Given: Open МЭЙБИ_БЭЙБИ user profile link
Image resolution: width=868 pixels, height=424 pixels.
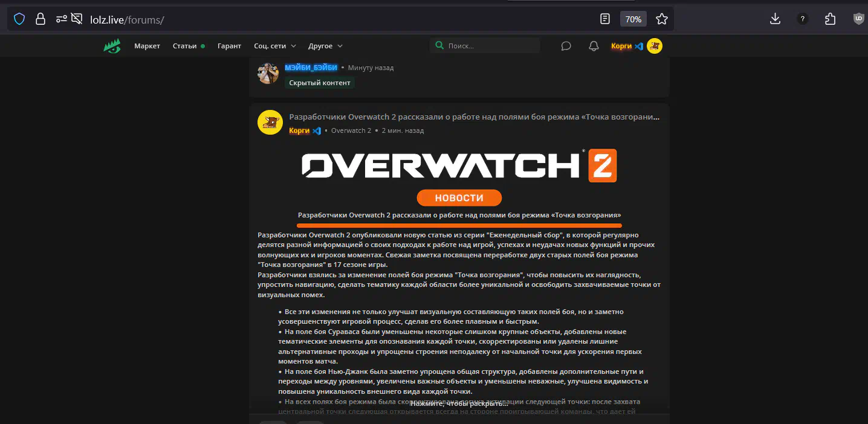Looking at the screenshot, I should pos(311,68).
